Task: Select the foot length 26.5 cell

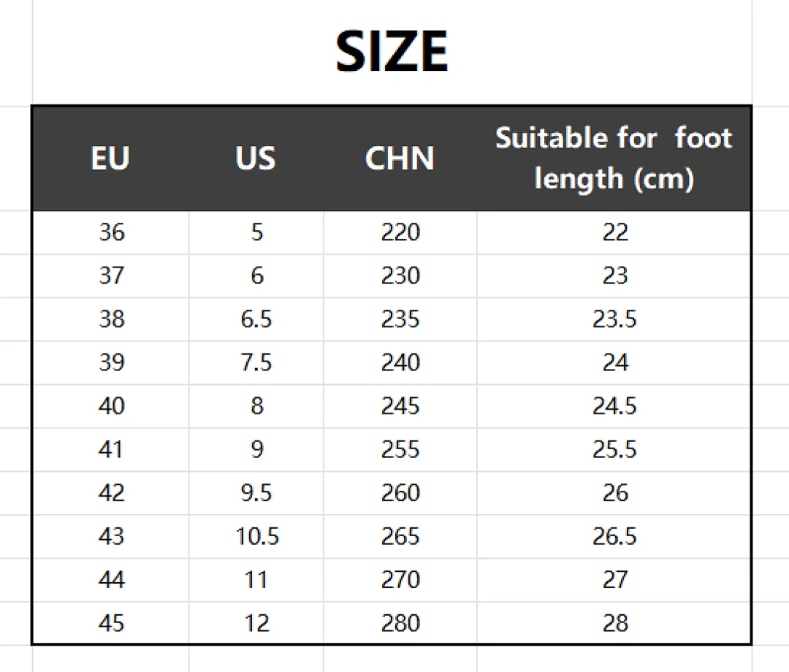Action: click(614, 537)
